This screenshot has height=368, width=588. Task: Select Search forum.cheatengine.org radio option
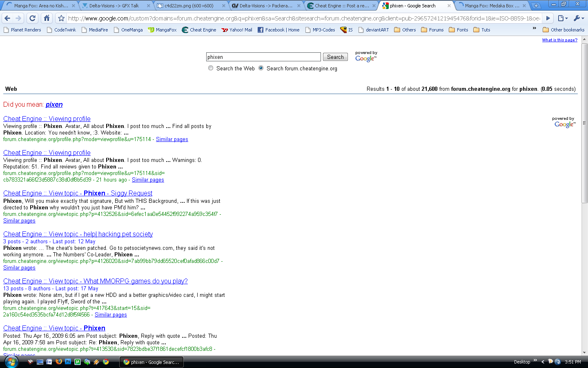[x=261, y=68]
